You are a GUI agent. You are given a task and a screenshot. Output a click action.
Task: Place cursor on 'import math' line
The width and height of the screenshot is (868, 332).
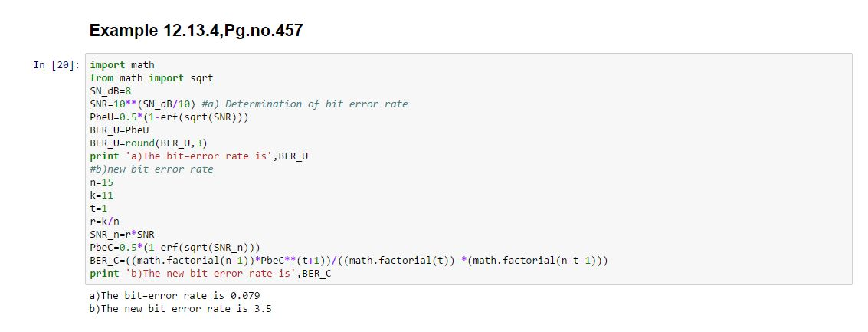pyautogui.click(x=123, y=65)
